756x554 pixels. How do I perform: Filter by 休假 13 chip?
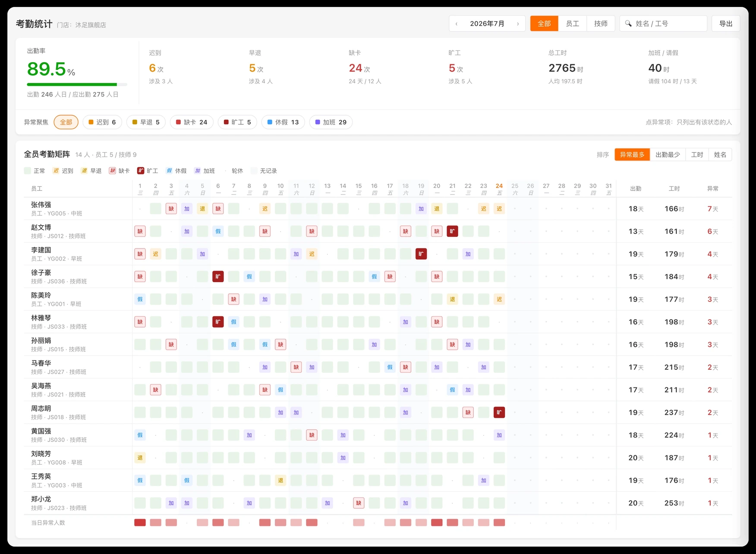pos(283,122)
